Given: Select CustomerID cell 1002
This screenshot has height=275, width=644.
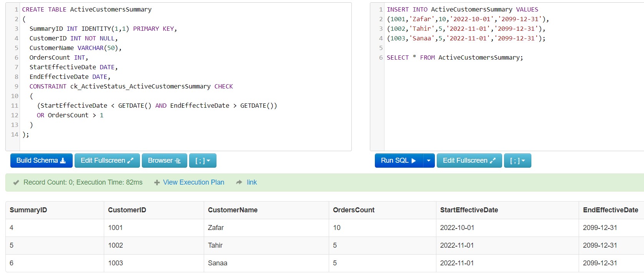Looking at the screenshot, I should (x=154, y=245).
